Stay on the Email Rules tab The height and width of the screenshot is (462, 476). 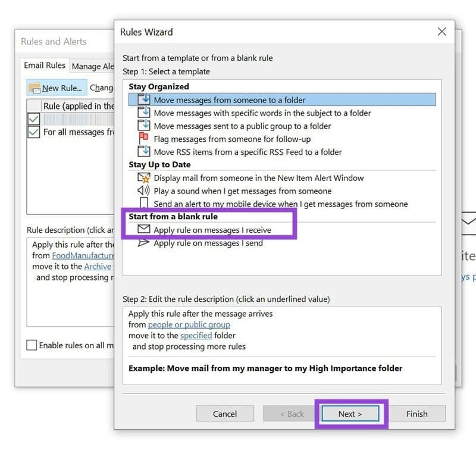pyautogui.click(x=45, y=65)
